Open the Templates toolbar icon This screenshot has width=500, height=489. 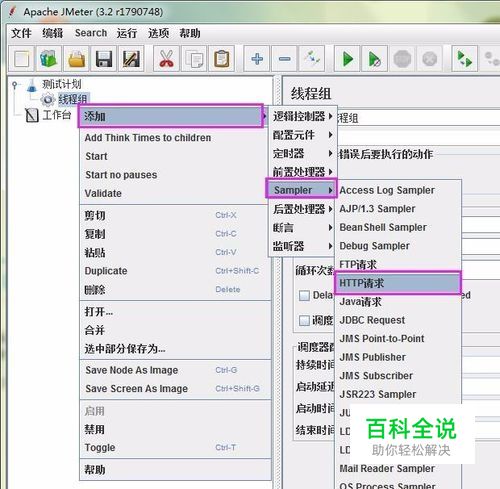49,59
